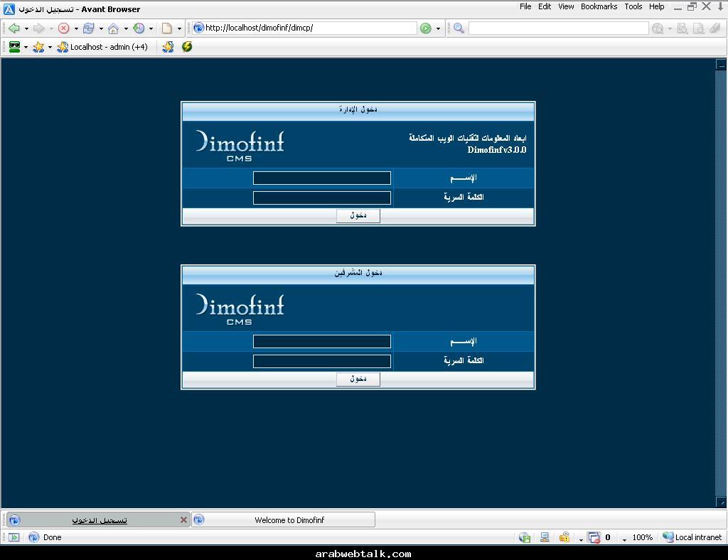
Task: Stop page loading with red X icon
Action: tap(63, 28)
